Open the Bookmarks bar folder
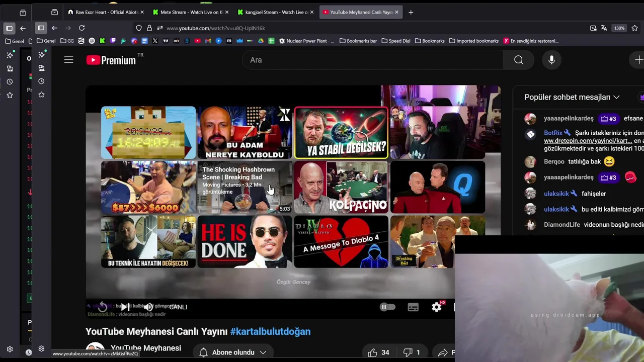Image resolution: width=644 pixels, height=362 pixels. [x=358, y=41]
